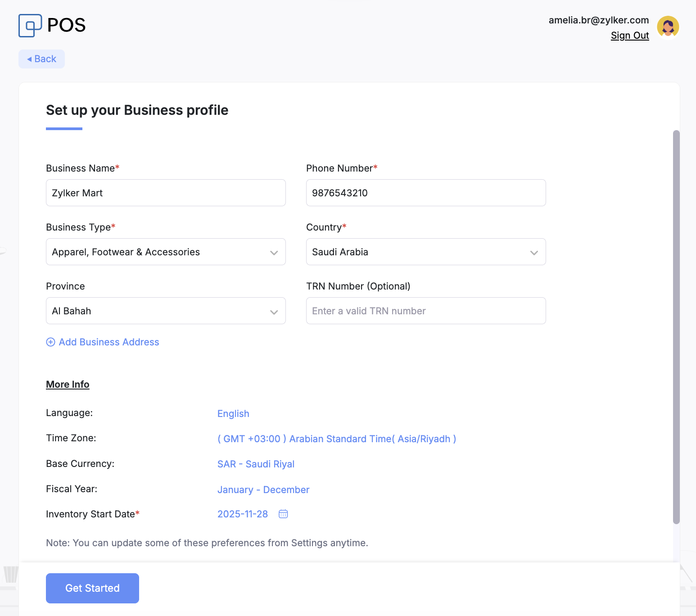This screenshot has height=616, width=696.
Task: Open the Province dropdown
Action: (x=166, y=311)
